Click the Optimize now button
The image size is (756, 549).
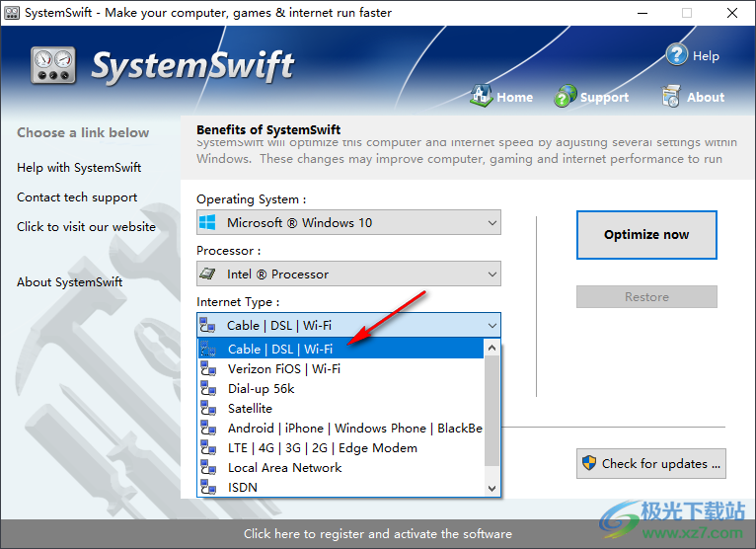click(646, 235)
